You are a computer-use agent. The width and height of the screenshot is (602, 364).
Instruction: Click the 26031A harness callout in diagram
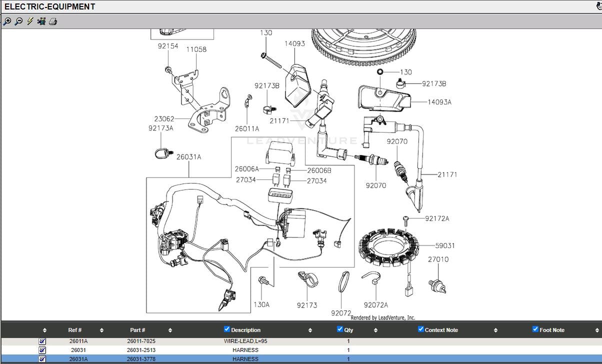[188, 157]
